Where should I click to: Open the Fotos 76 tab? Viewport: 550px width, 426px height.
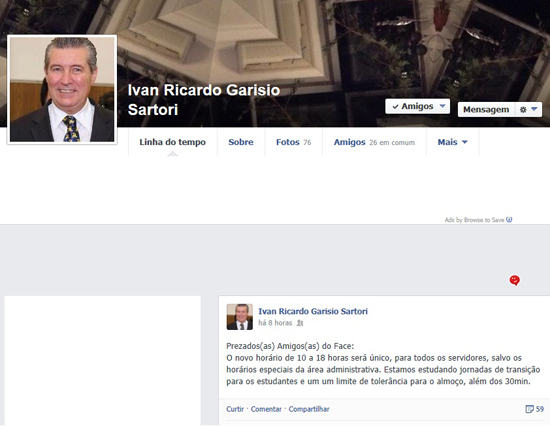293,142
